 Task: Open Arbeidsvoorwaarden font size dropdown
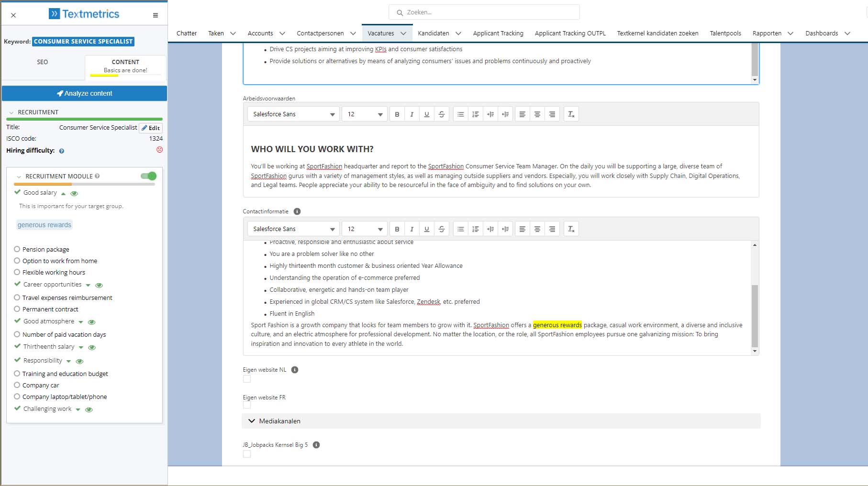(365, 114)
